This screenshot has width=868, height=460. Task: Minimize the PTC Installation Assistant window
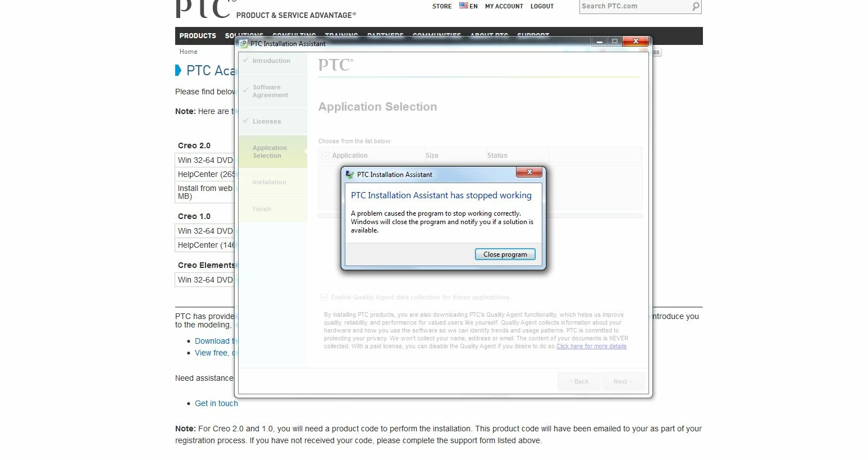pos(599,42)
